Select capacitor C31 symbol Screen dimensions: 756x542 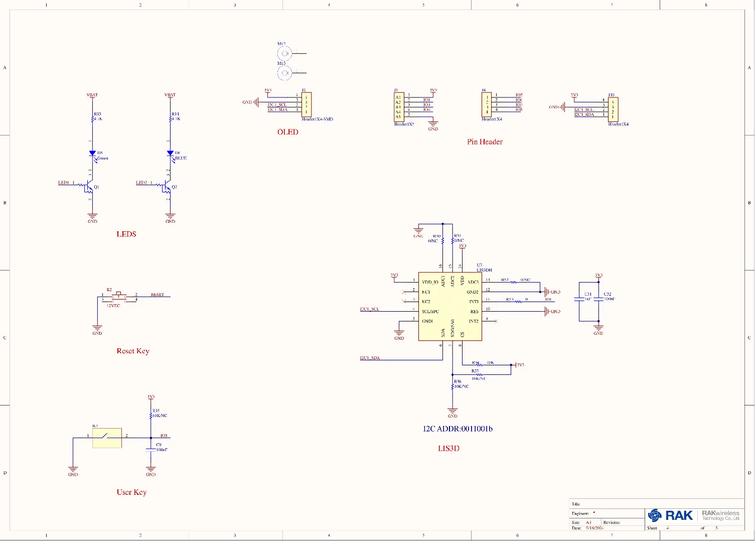579,299
